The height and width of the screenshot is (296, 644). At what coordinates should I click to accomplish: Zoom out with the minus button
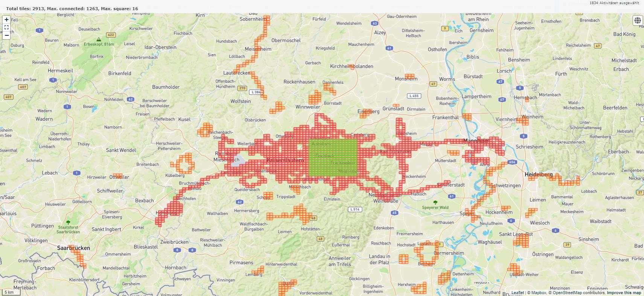pyautogui.click(x=6, y=35)
